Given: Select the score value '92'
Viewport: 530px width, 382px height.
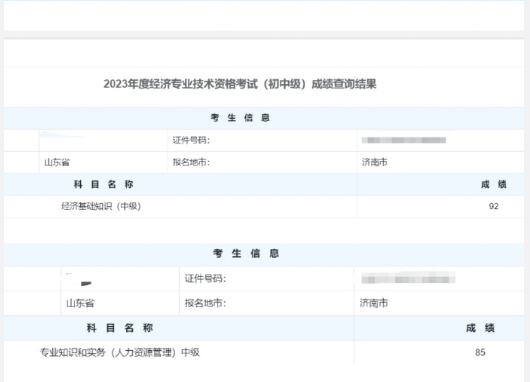Looking at the screenshot, I should (x=493, y=206).
